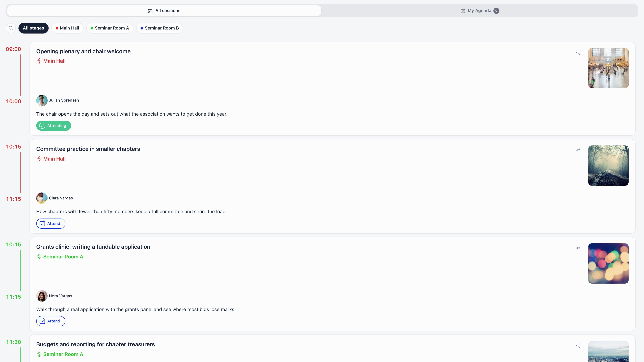Click microphone icon on Committee practice card
The height and width of the screenshot is (362, 644).
39,159
